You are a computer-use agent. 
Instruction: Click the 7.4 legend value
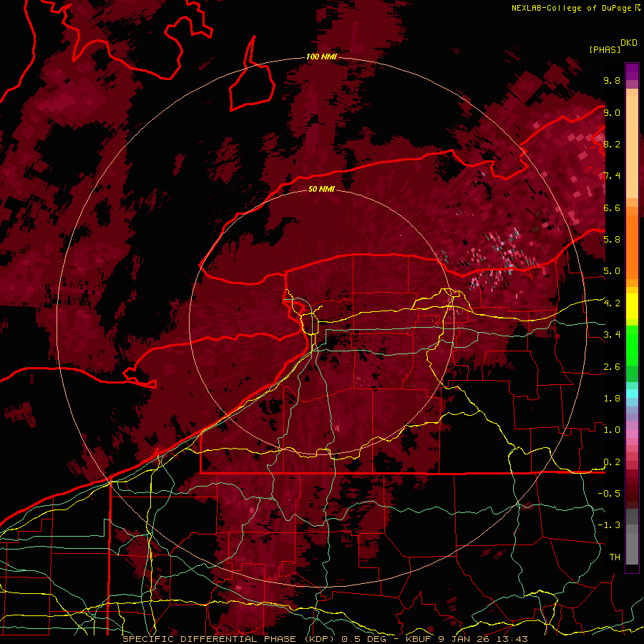coord(612,176)
